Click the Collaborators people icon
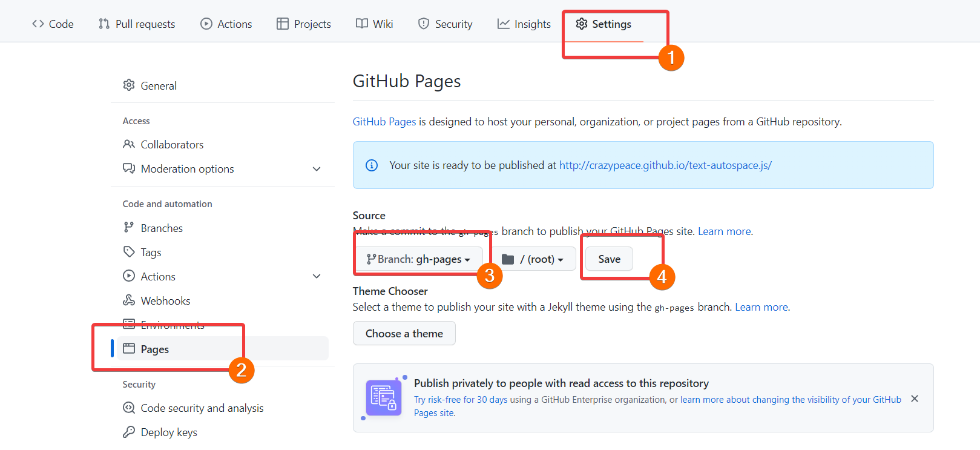This screenshot has height=450, width=980. [x=129, y=144]
